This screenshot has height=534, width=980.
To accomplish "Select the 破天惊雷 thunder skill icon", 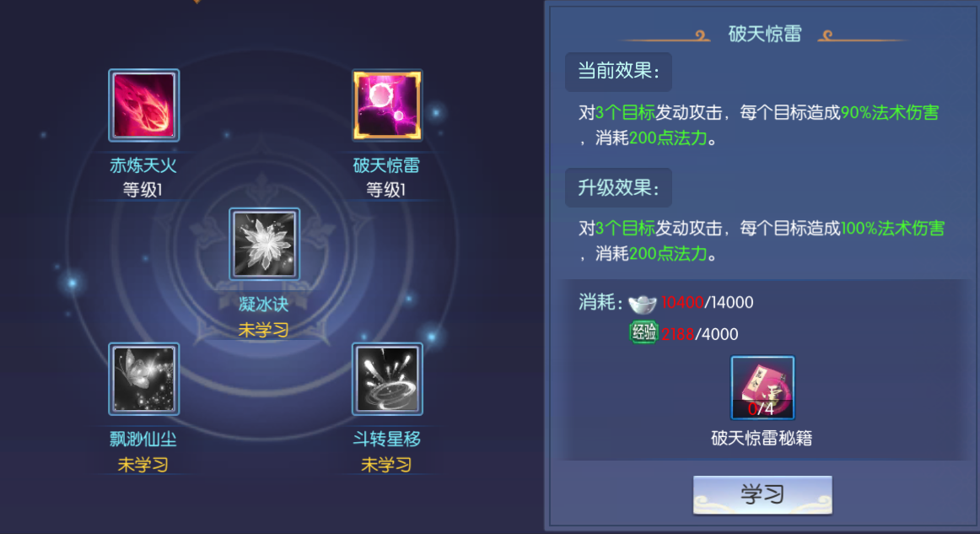I will (387, 105).
